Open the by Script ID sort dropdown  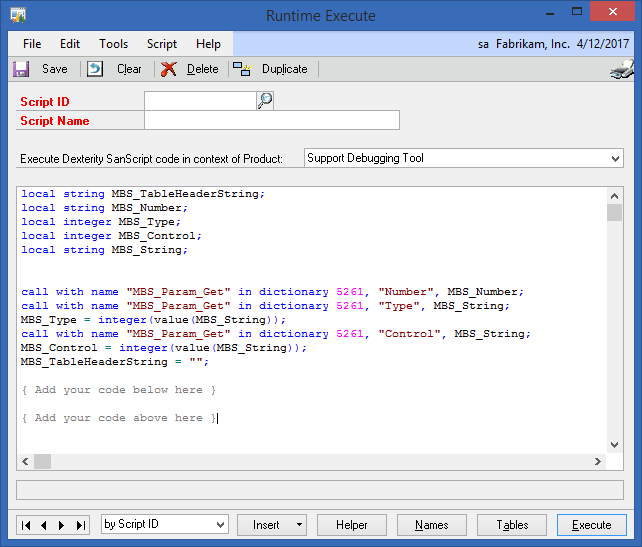pyautogui.click(x=220, y=524)
